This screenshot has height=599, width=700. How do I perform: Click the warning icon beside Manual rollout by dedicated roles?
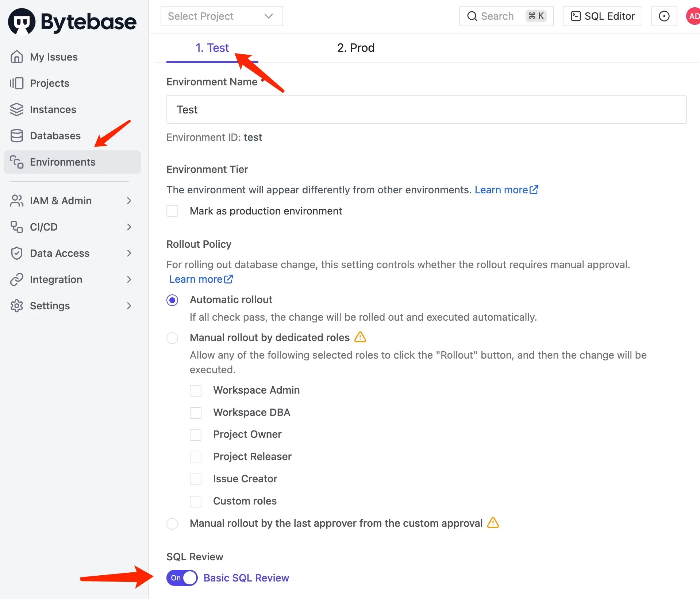(x=360, y=337)
